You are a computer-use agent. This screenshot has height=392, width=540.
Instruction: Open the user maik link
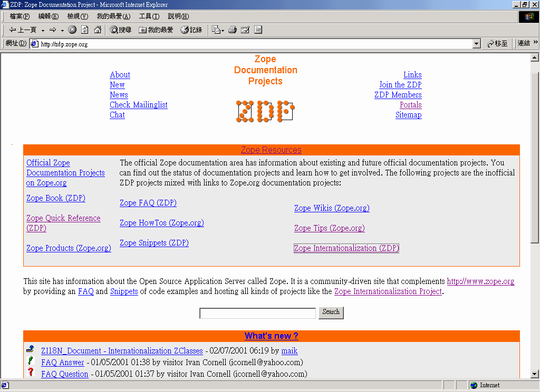(x=290, y=351)
